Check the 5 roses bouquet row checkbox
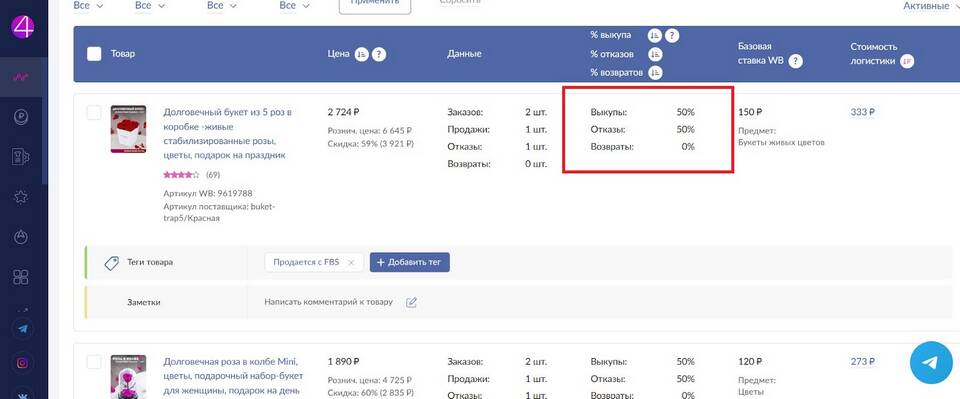 [x=93, y=113]
